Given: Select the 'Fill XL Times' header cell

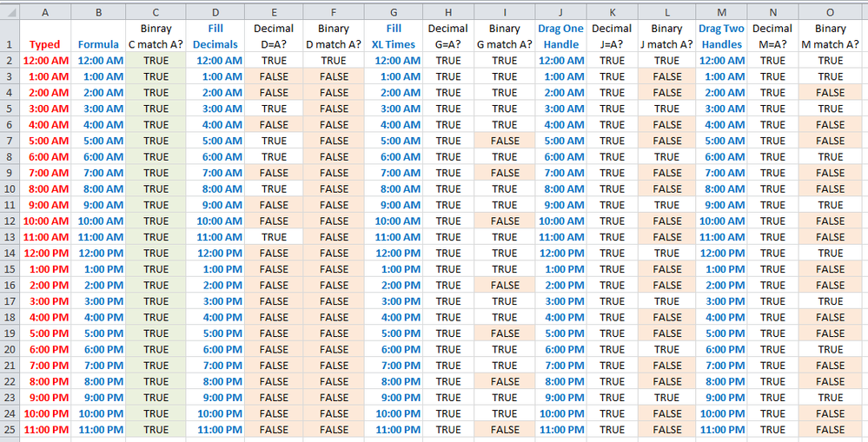Looking at the screenshot, I should coord(394,36).
